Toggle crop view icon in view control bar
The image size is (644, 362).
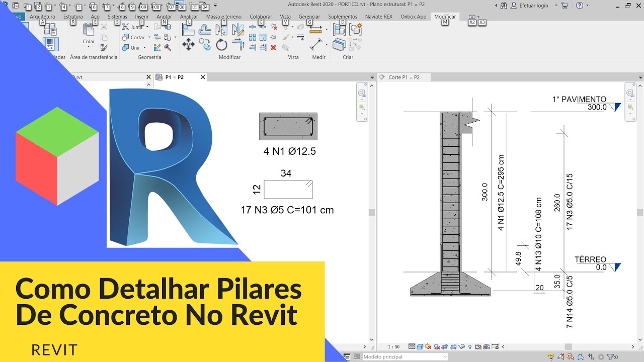445,347
